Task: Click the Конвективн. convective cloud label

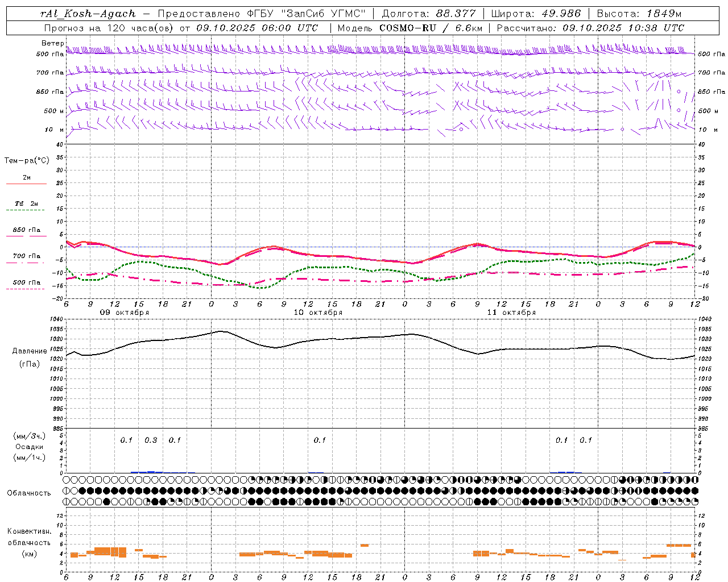Action: (29, 531)
